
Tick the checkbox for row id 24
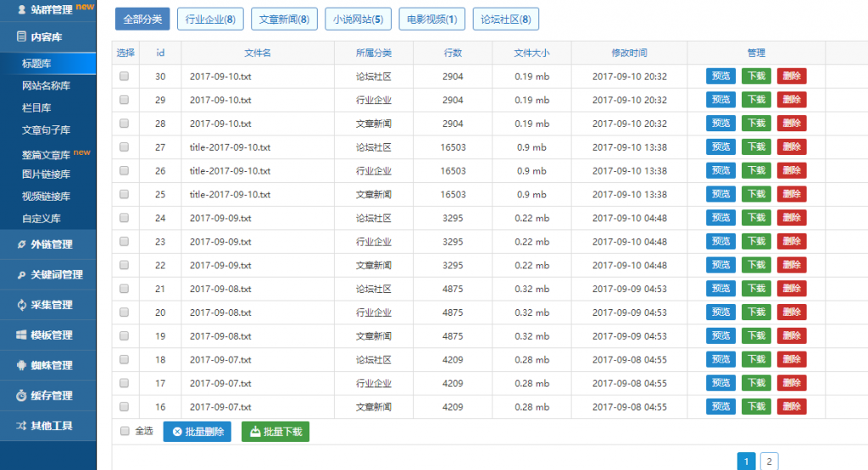pyautogui.click(x=125, y=218)
